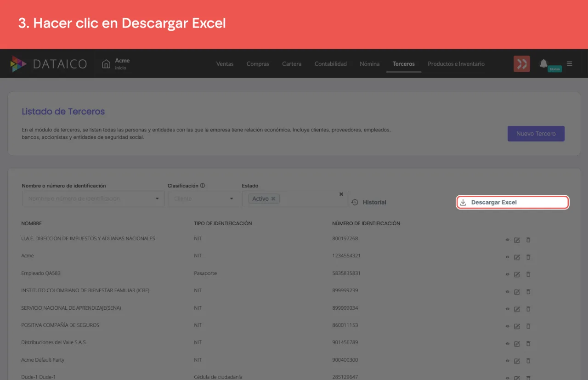The height and width of the screenshot is (380, 588).
Task: Delete Empleado QA583
Action: pos(528,274)
